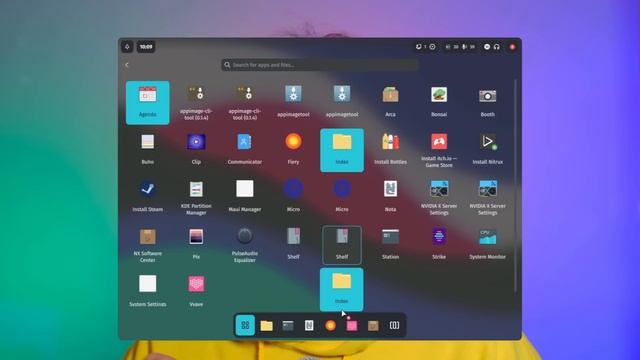Launch the Booth camera app

click(487, 102)
